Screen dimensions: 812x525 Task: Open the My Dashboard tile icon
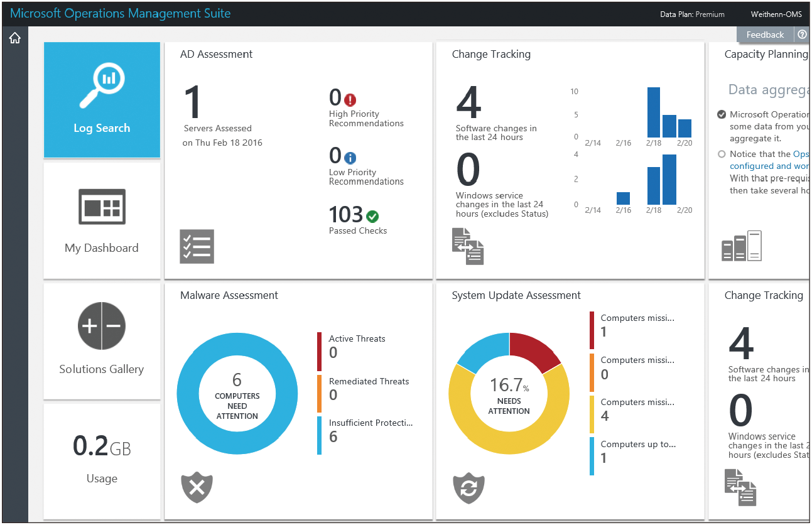click(102, 207)
